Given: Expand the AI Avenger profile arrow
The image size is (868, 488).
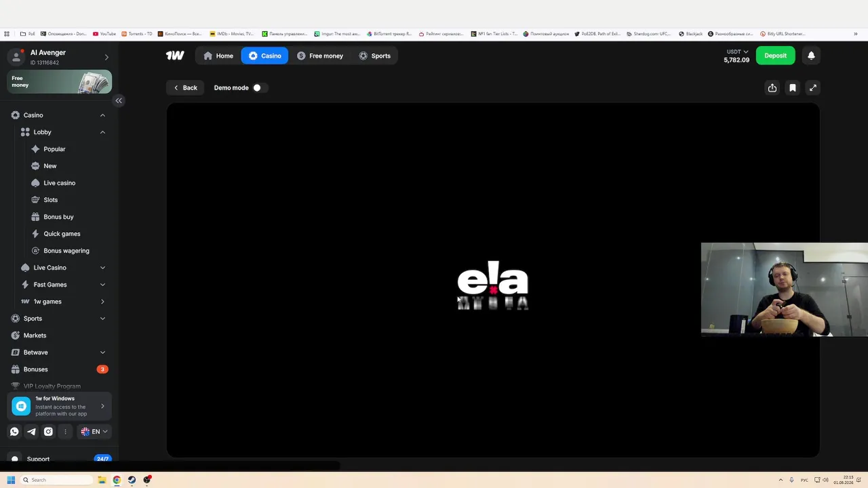Looking at the screenshot, I should 106,57.
